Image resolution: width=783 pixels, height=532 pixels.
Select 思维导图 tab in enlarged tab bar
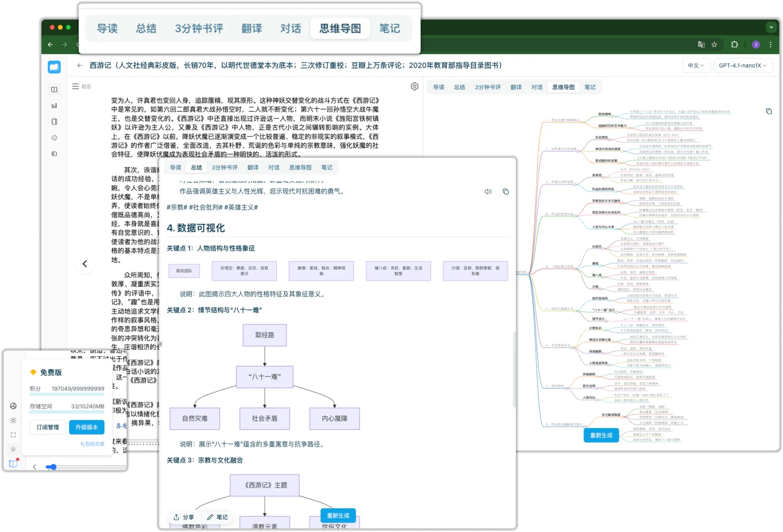pos(340,29)
